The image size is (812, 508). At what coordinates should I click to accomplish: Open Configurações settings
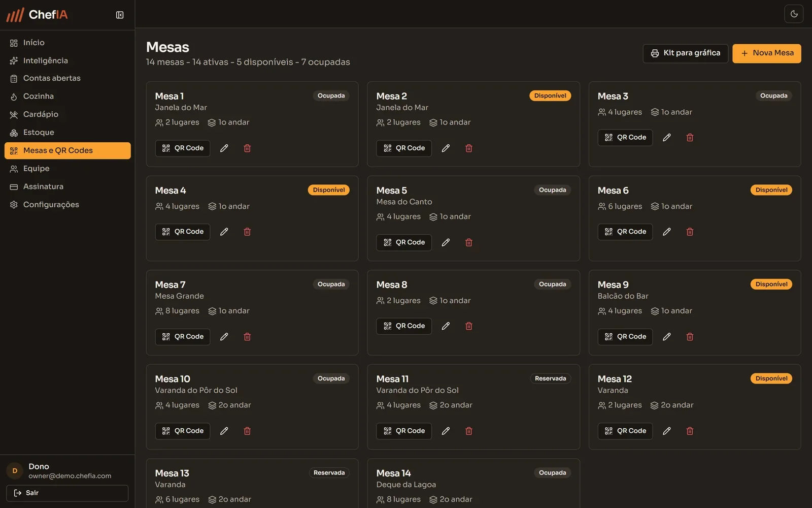(x=67, y=205)
